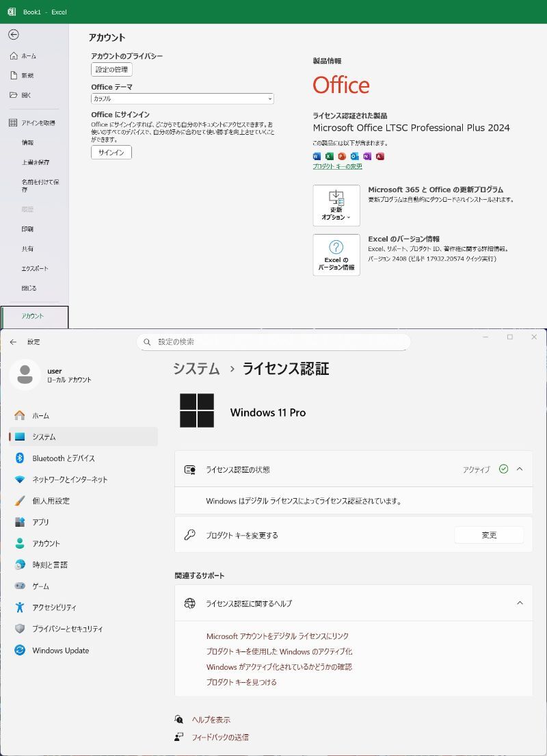Open the プロダクト キーを見つける link

tap(241, 682)
